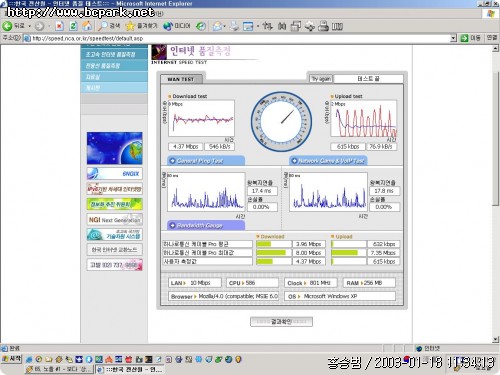Open the taskbar item starting with 65
Screen dimensions: 500x375
59,369
